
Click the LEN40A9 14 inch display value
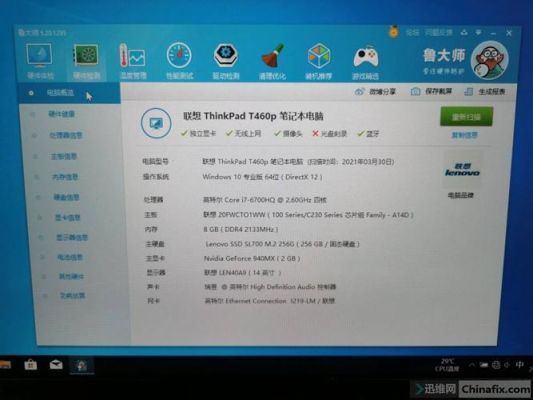tap(242, 273)
